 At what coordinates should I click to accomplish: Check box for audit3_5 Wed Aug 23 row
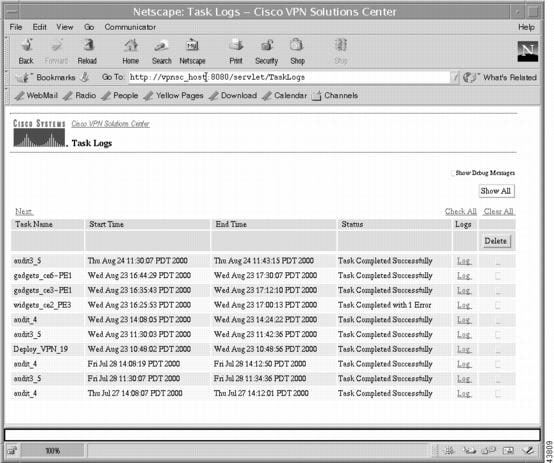pos(498,334)
